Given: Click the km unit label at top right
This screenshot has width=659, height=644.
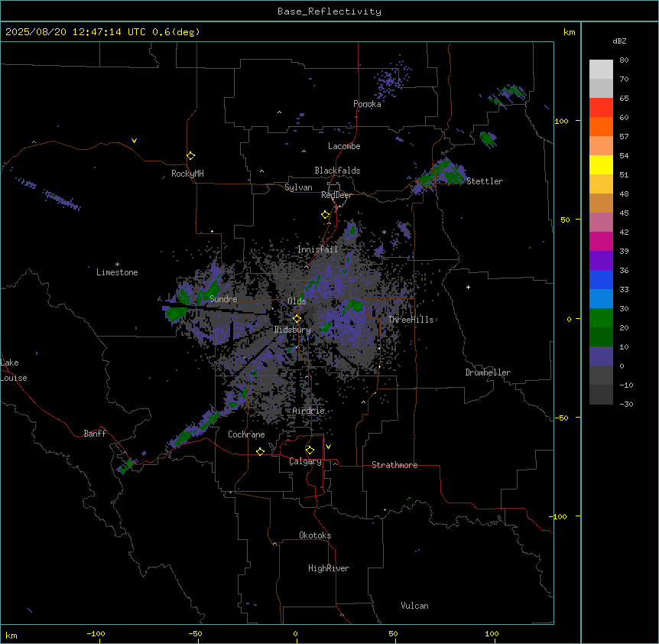Looking at the screenshot, I should click(570, 32).
